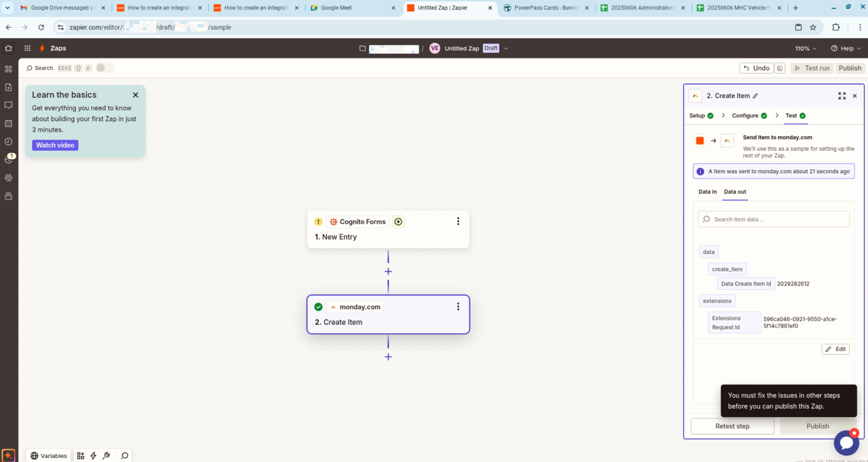
Task: Click Publish in the top toolbar
Action: pyautogui.click(x=850, y=68)
